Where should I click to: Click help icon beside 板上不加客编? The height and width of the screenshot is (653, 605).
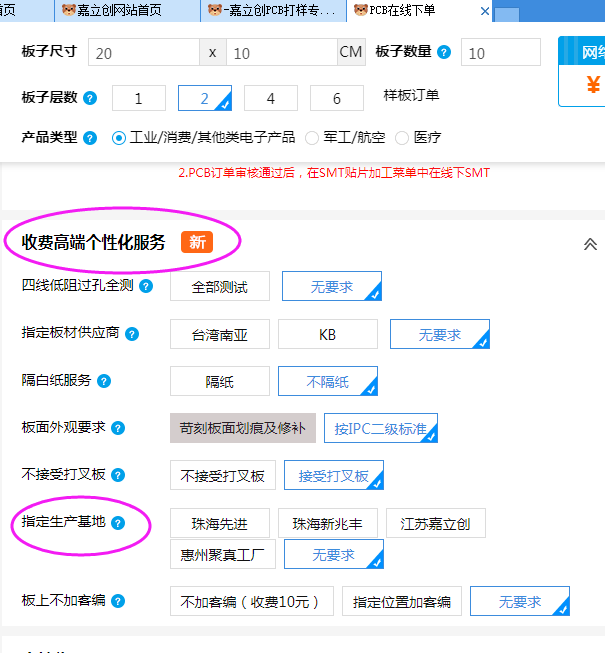[118, 601]
